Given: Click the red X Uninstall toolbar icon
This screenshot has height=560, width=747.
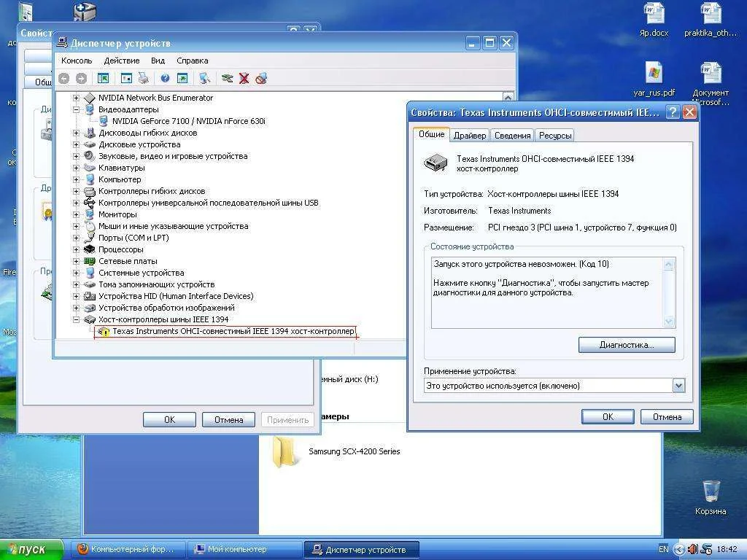Looking at the screenshot, I should coord(244,79).
